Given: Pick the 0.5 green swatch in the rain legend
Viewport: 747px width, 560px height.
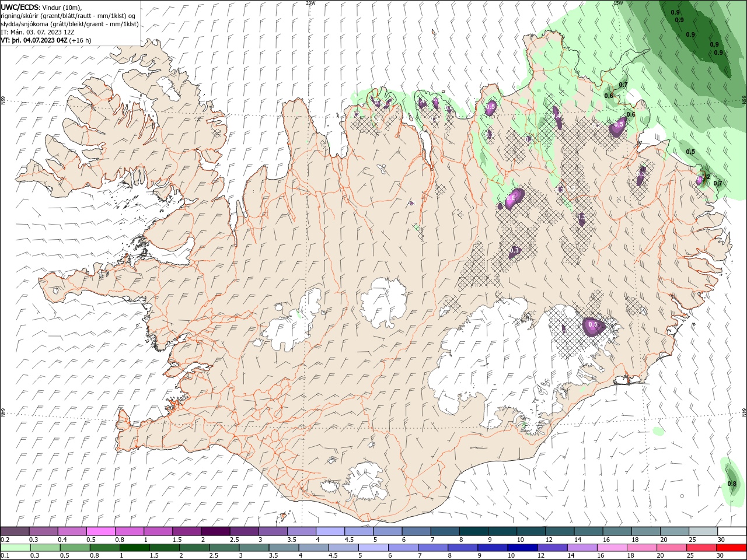Looking at the screenshot, I should pyautogui.click(x=75, y=548).
